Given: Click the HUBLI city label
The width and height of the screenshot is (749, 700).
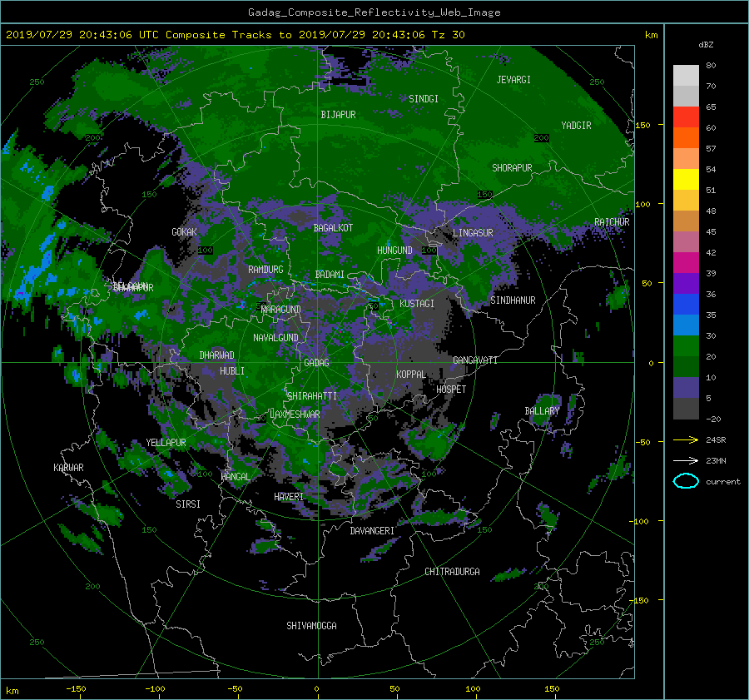Looking at the screenshot, I should 232,371.
